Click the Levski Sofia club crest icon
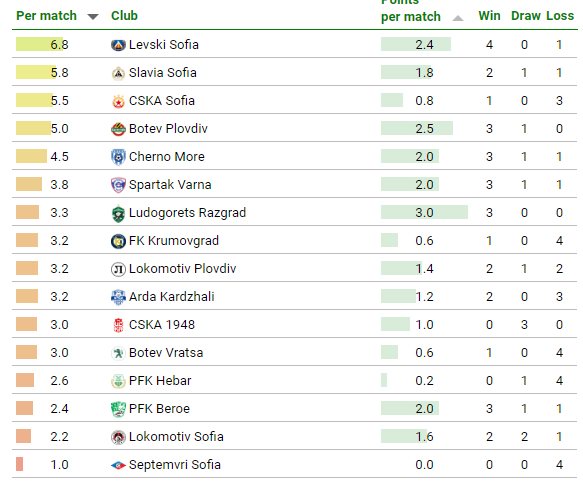 [118, 45]
